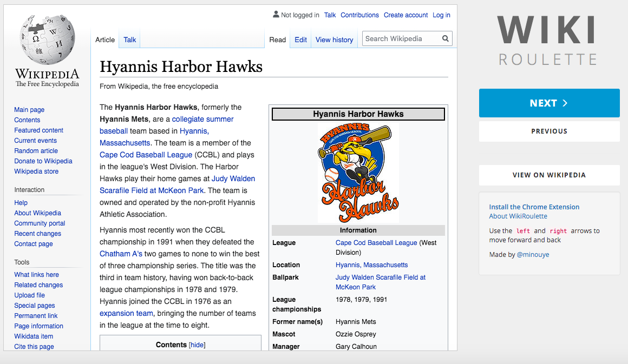Click the not-logged-in user icon
628x364 pixels.
pos(276,15)
